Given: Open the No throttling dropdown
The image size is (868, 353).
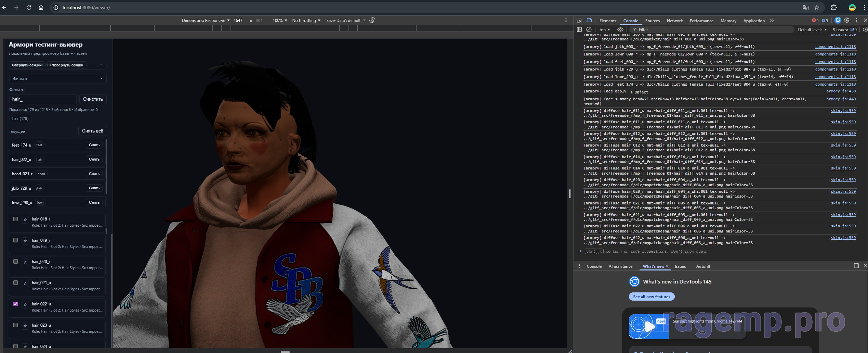Looking at the screenshot, I should [x=306, y=21].
